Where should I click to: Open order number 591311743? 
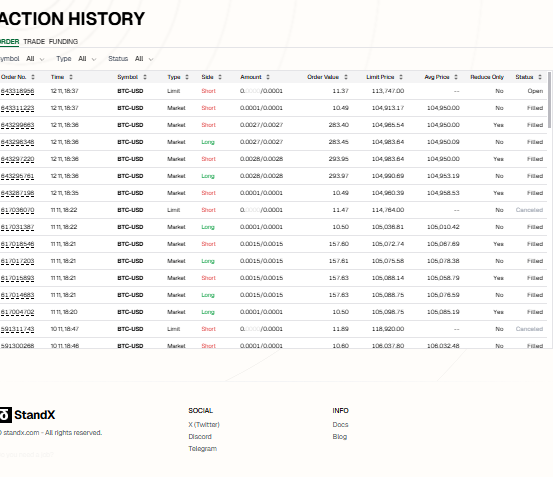pyautogui.click(x=17, y=329)
